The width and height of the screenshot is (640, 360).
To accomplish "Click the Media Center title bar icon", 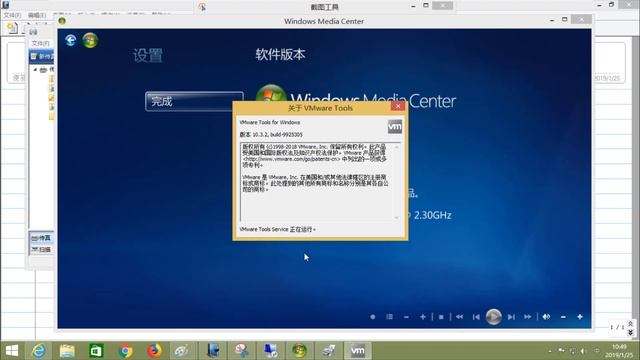I will point(62,21).
